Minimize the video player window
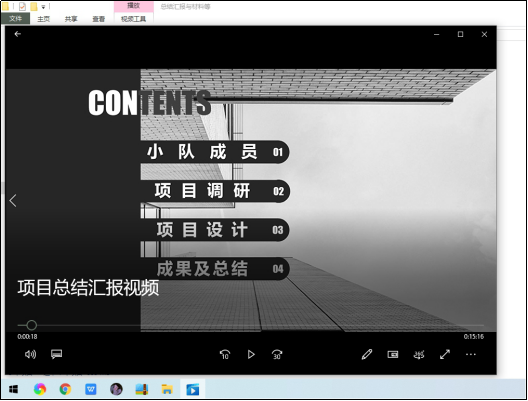Image resolution: width=528 pixels, height=401 pixels. pos(436,34)
